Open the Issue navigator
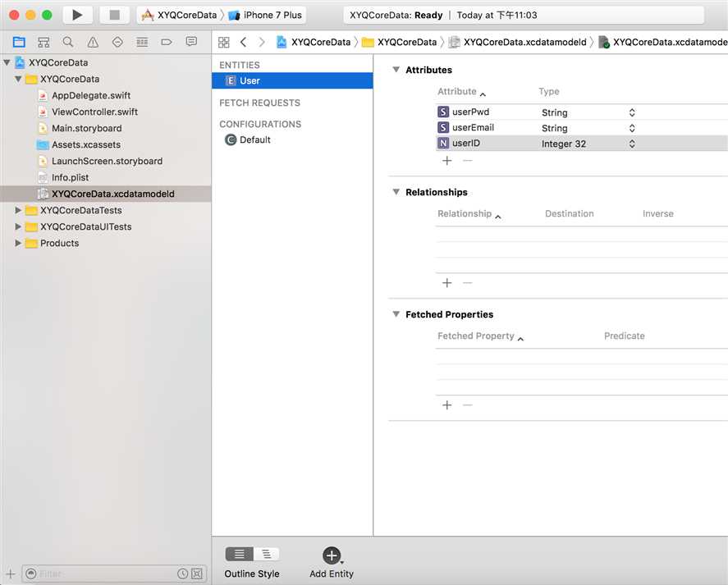This screenshot has width=728, height=585. [x=93, y=42]
